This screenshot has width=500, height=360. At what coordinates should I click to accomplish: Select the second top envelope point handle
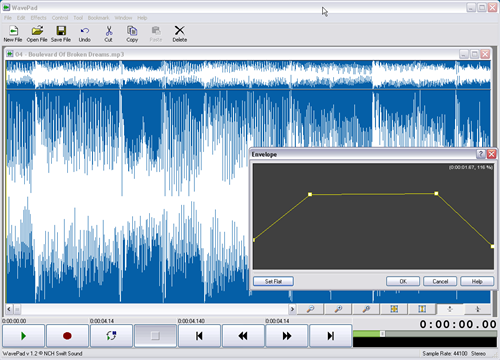436,193
